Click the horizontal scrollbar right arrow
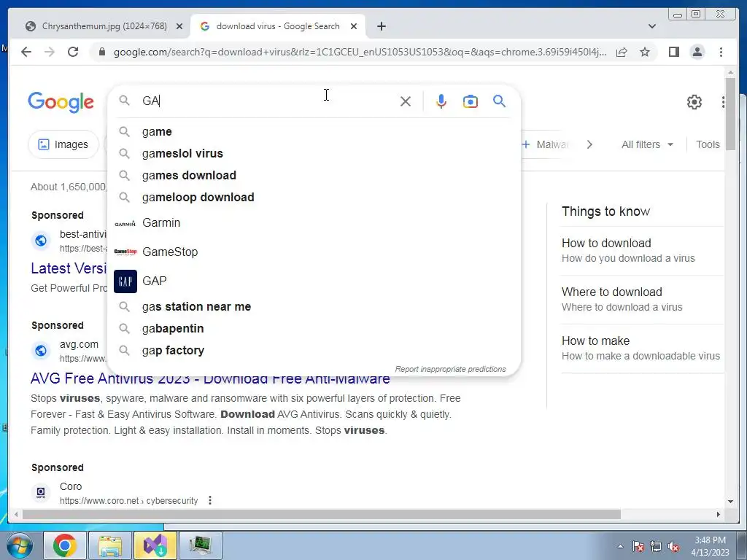The height and width of the screenshot is (560, 747). pyautogui.click(x=719, y=514)
